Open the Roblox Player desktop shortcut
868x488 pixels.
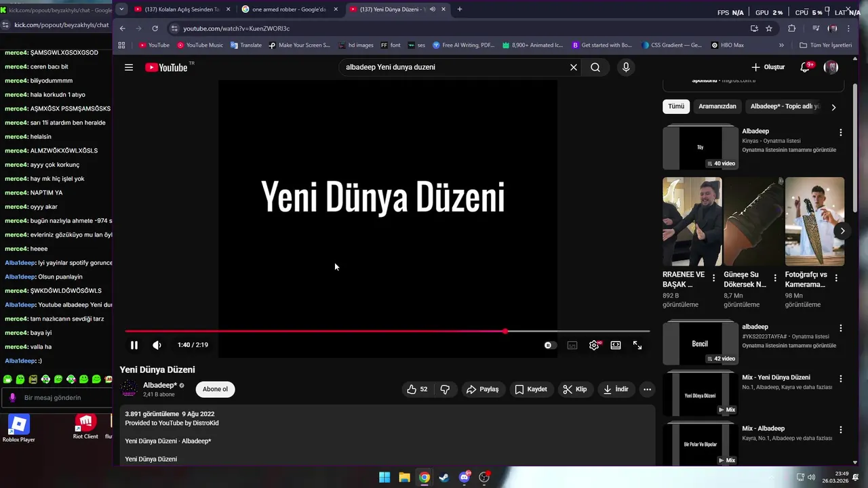(x=18, y=429)
